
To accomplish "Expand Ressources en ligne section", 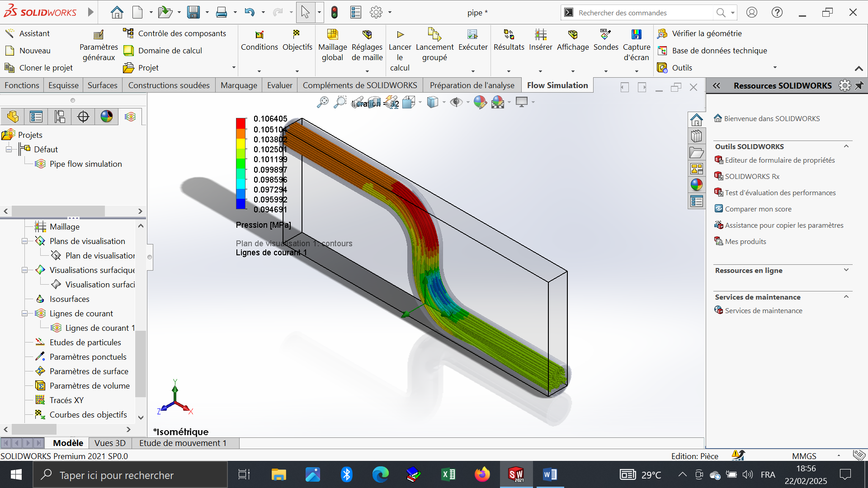I will (846, 270).
